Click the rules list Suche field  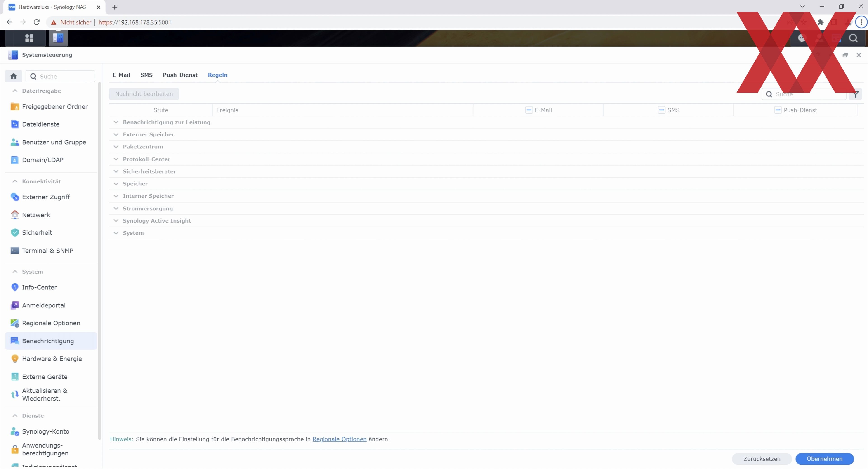pos(804,94)
